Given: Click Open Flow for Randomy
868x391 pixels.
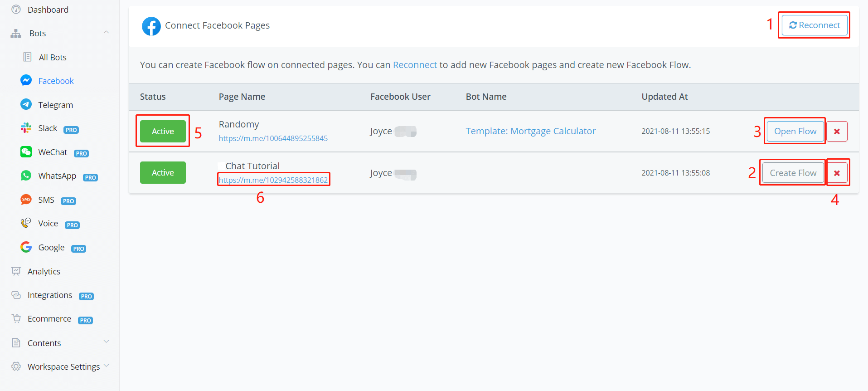Looking at the screenshot, I should pyautogui.click(x=795, y=131).
